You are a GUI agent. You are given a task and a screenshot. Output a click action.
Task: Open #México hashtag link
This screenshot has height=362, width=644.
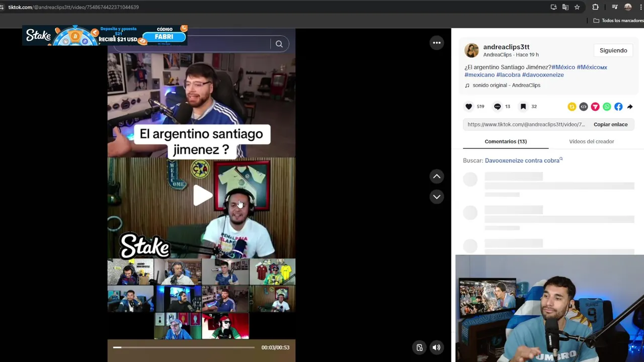pyautogui.click(x=563, y=67)
